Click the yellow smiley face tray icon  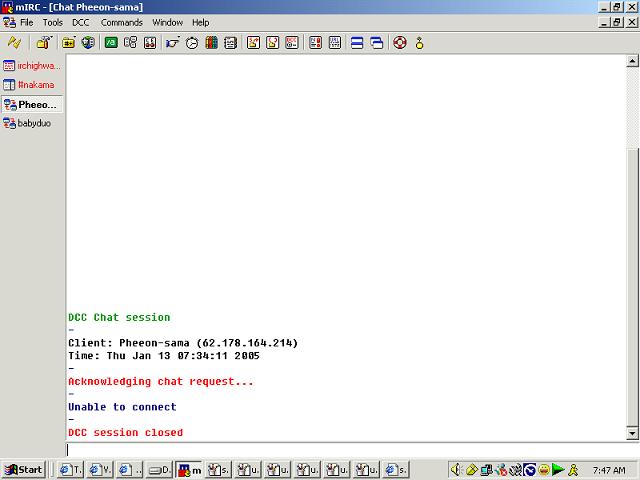544,470
